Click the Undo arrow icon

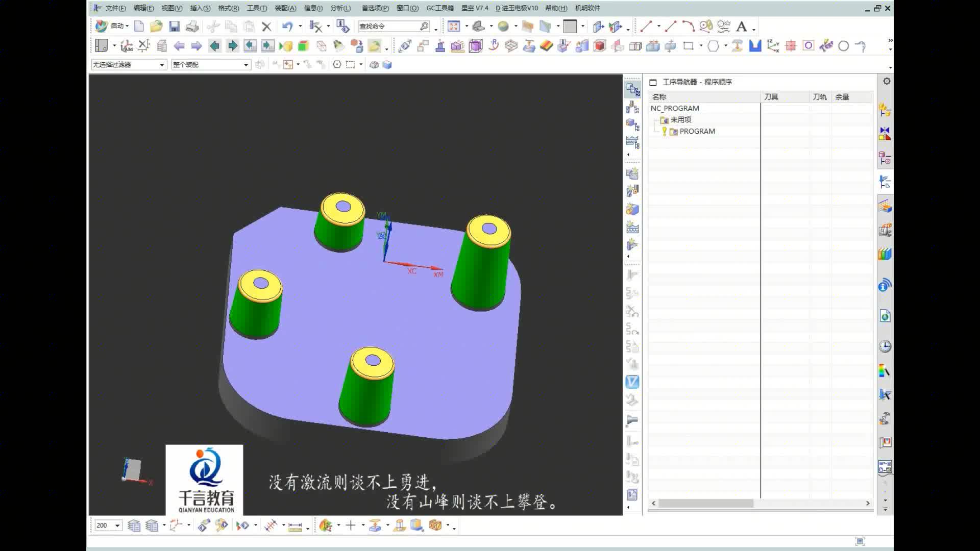(x=287, y=27)
